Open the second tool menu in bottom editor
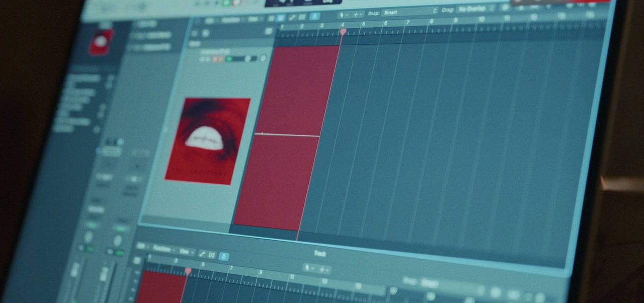This screenshot has height=303, width=644. click(324, 270)
